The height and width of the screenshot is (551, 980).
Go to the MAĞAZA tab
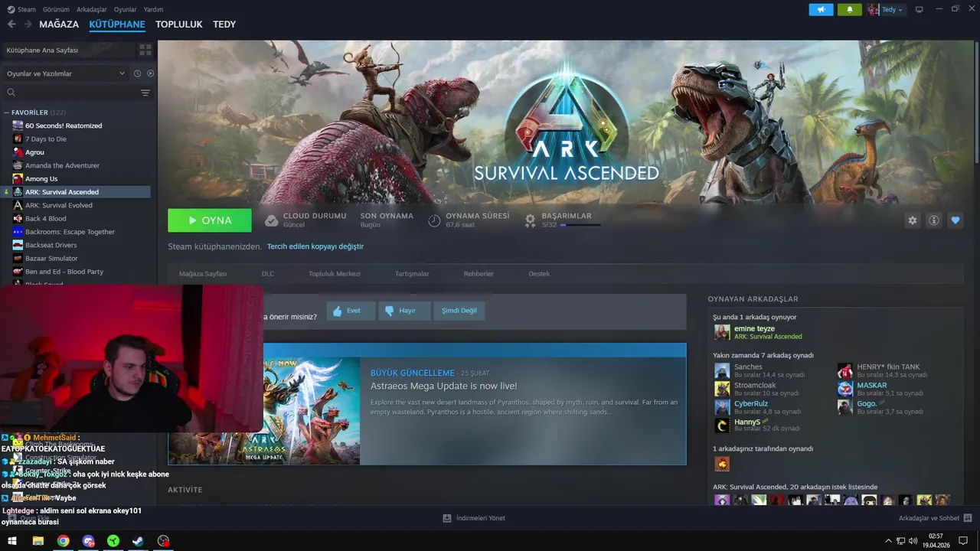pos(59,24)
